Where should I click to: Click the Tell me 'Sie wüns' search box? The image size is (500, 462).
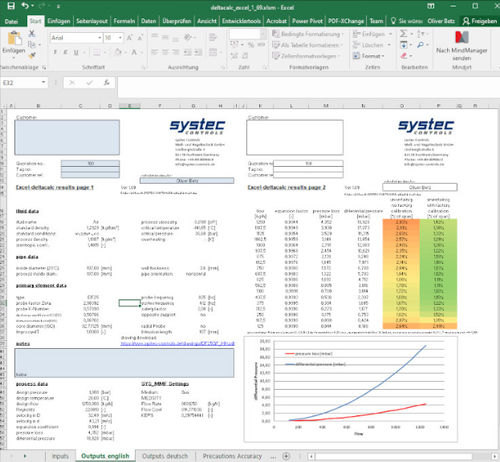(407, 21)
